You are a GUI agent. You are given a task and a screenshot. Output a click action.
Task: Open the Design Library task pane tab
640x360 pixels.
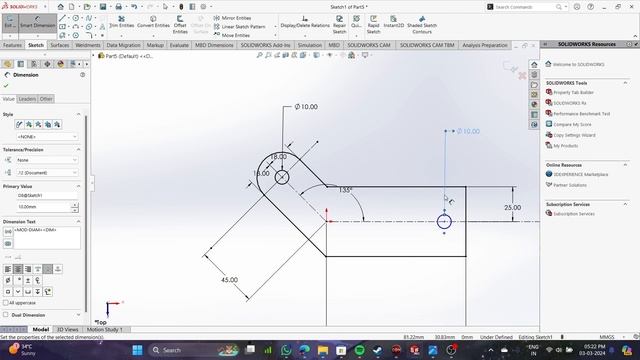pos(534,75)
